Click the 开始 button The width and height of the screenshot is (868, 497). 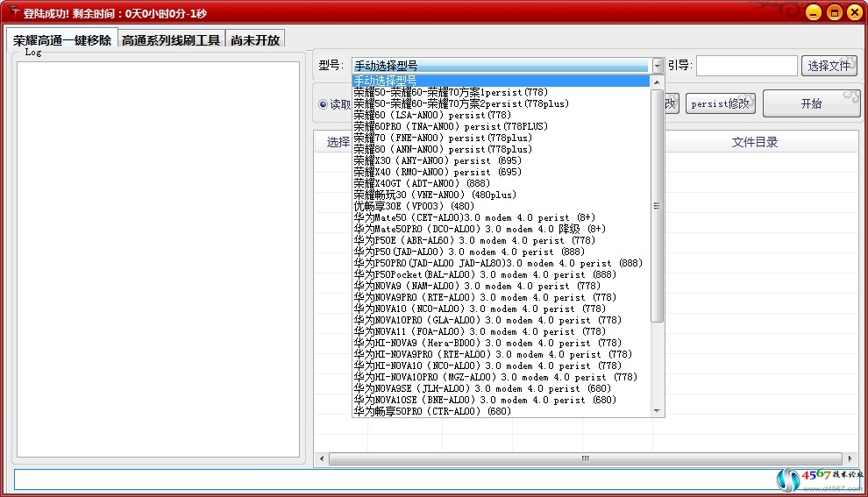point(811,103)
